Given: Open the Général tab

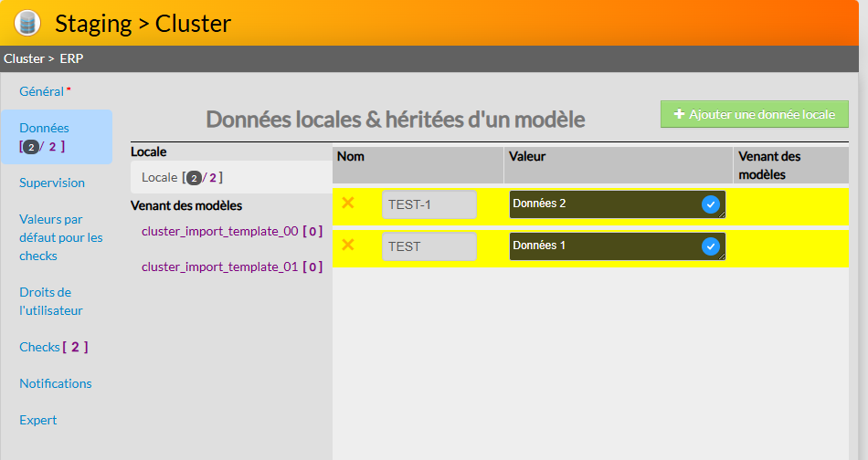Looking at the screenshot, I should pyautogui.click(x=42, y=91).
